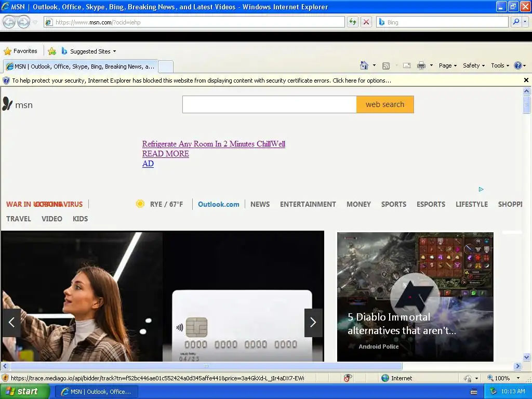The width and height of the screenshot is (532, 399).
Task: Click the address bar URL field
Action: click(x=194, y=22)
